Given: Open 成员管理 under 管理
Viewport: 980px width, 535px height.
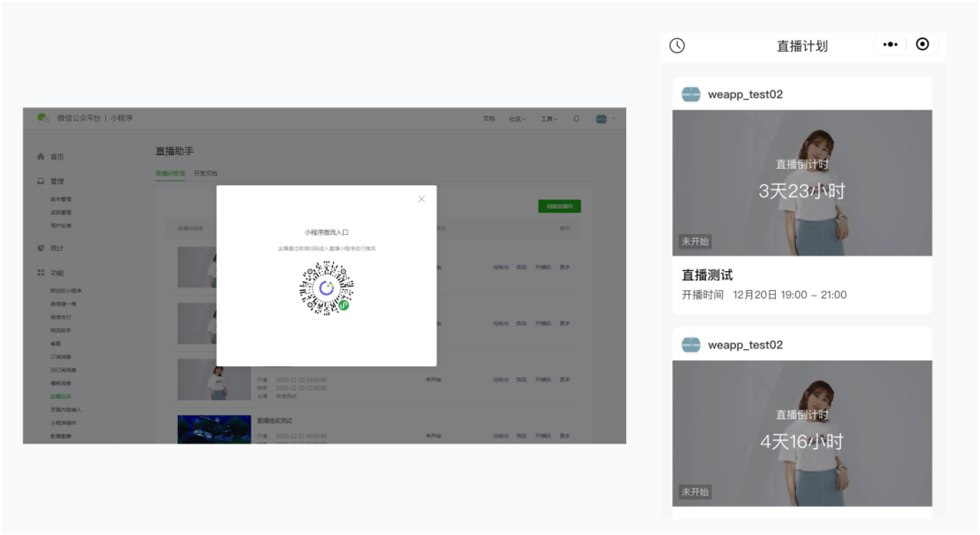Looking at the screenshot, I should click(x=61, y=212).
